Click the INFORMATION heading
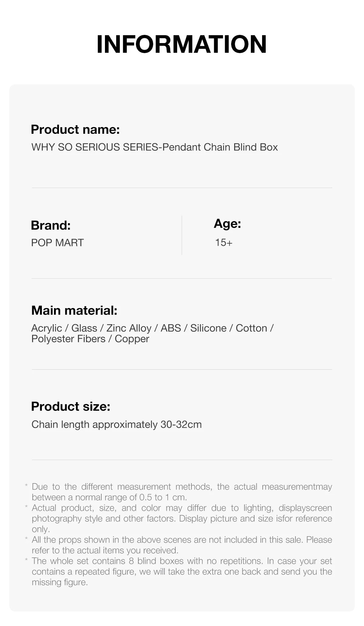Viewport: 364px width, 626px height. [181, 44]
